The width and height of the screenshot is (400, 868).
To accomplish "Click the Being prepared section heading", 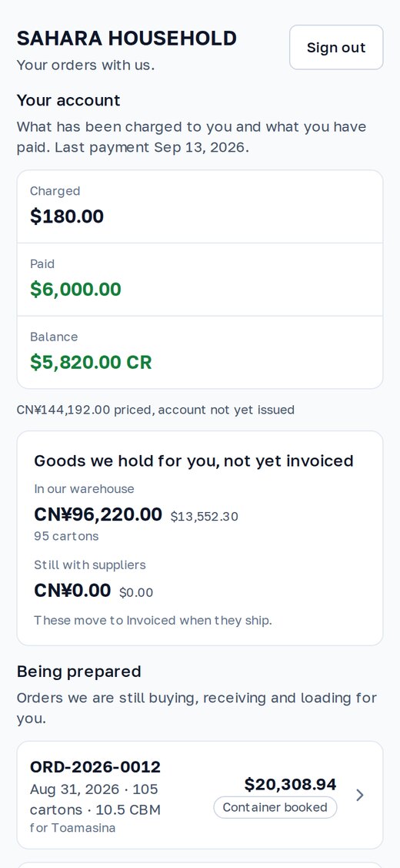I will [78, 672].
